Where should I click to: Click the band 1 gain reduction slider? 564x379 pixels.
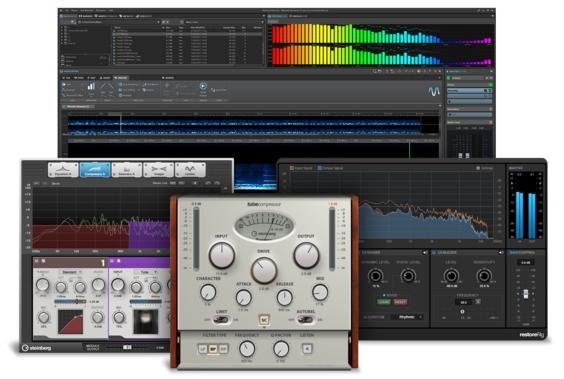tap(70, 302)
